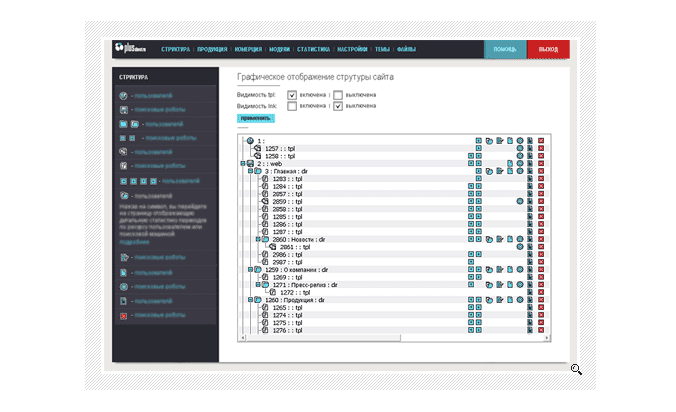Collapse the 2 web tree node
The height and width of the screenshot is (412, 676).
[243, 163]
